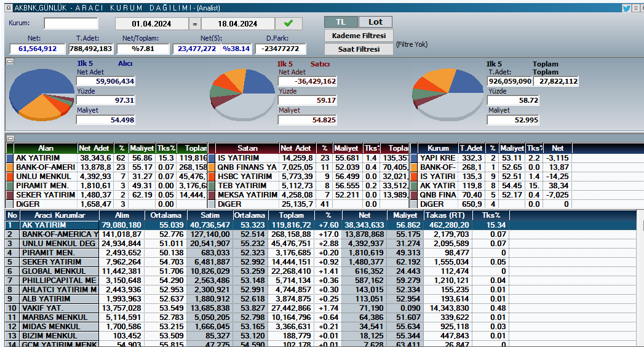Click QNB FINANS YA in Satan table
The height and width of the screenshot is (347, 644).
(x=247, y=167)
